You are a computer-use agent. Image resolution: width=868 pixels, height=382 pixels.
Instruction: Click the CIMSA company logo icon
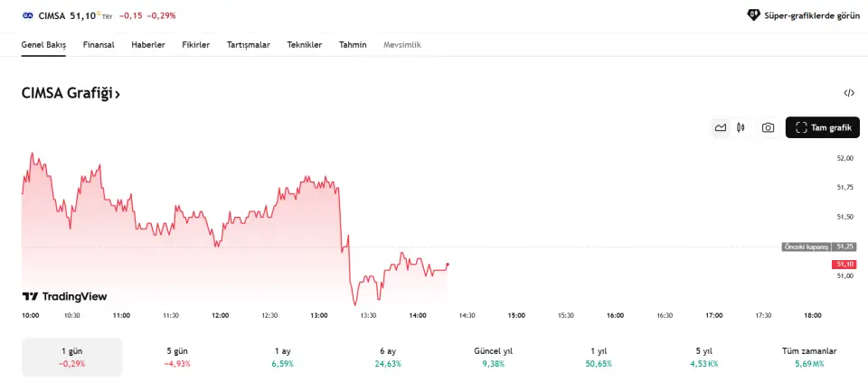[x=28, y=15]
